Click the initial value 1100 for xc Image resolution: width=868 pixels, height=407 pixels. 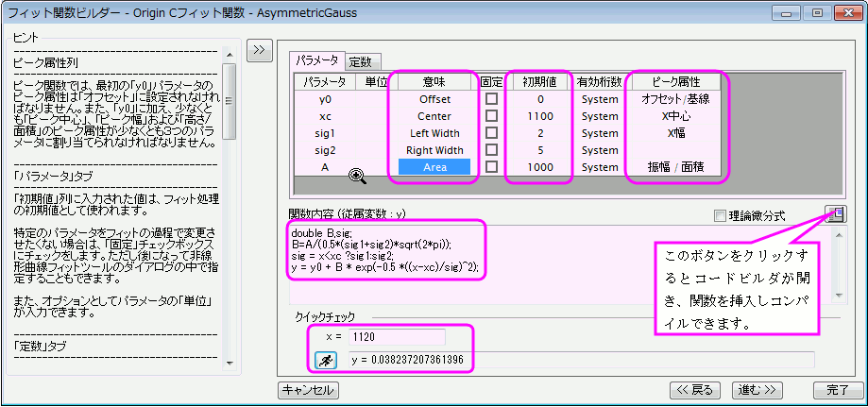[x=539, y=116]
